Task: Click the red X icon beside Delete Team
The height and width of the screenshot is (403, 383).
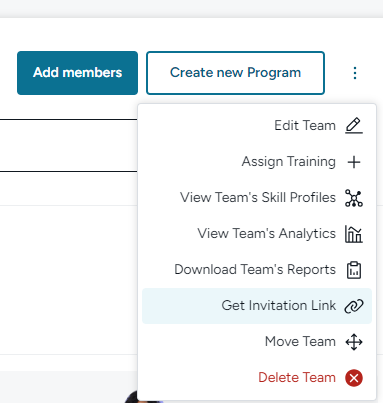Action: click(x=354, y=378)
